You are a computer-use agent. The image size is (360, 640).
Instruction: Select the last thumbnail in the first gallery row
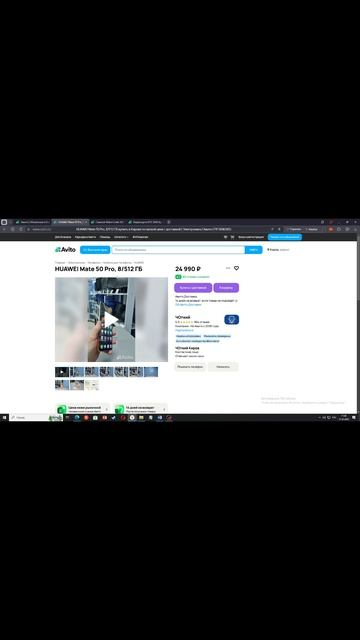[151, 372]
